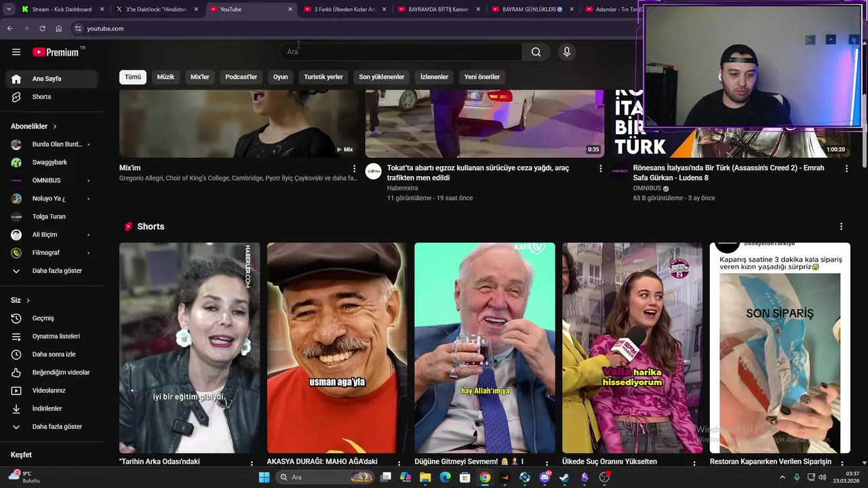Screen dimensions: 868x488
Task: View site information icon in address bar
Action: pos(78,28)
